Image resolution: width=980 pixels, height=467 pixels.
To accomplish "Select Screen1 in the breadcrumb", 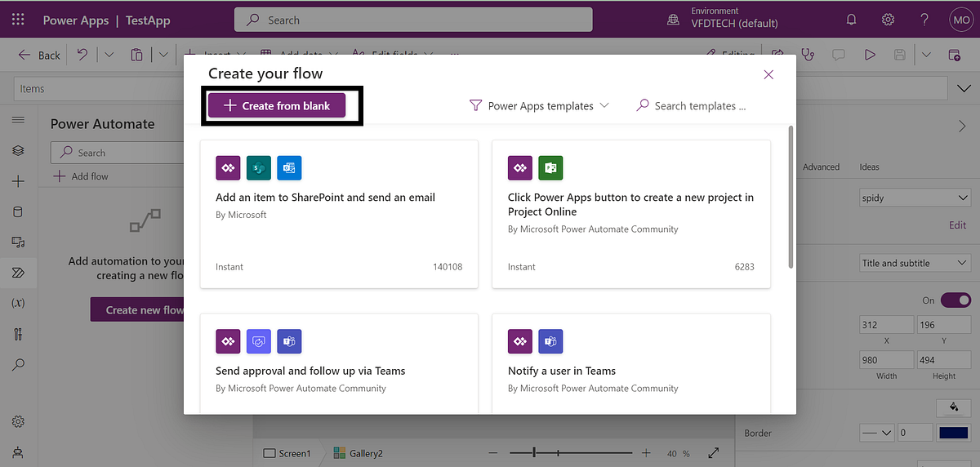I will coord(287,453).
